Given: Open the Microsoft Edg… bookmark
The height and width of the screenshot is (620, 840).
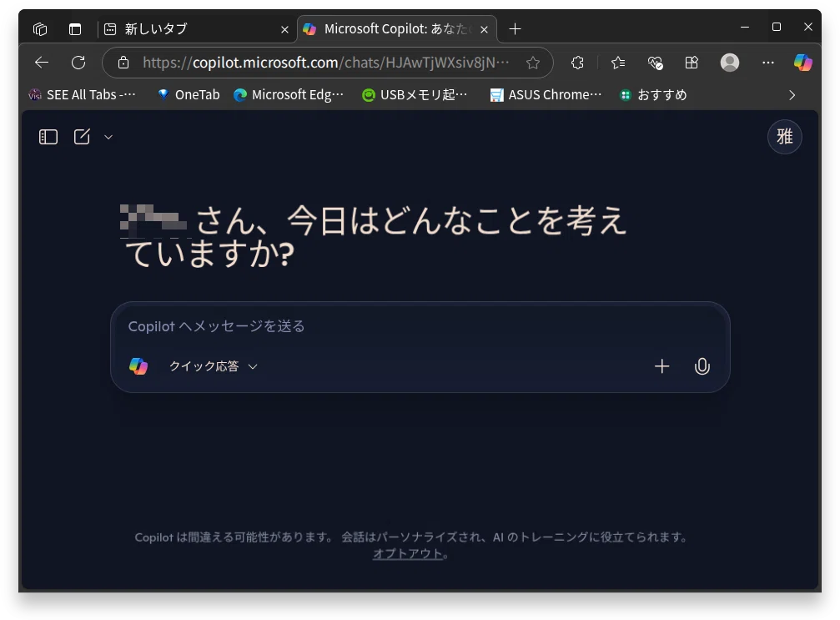Looking at the screenshot, I should pos(289,95).
